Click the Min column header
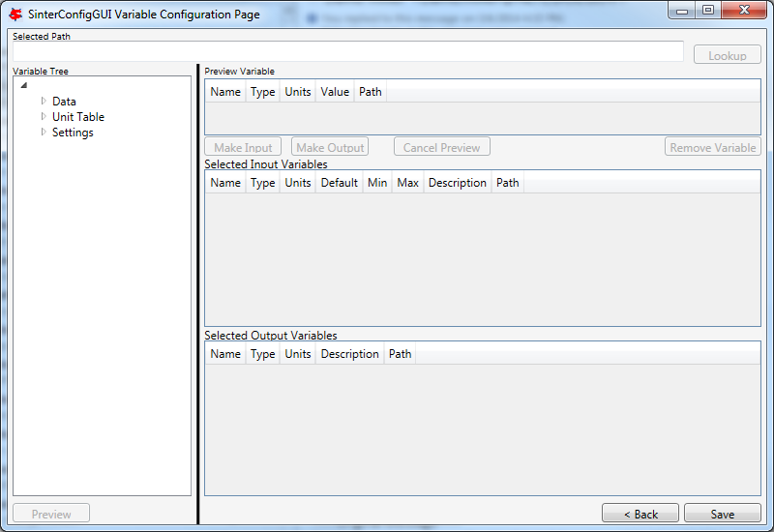774x532 pixels. pos(377,182)
